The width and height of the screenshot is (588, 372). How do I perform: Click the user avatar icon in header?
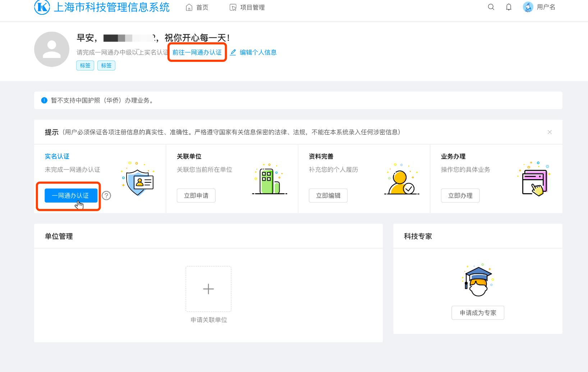[x=528, y=7]
